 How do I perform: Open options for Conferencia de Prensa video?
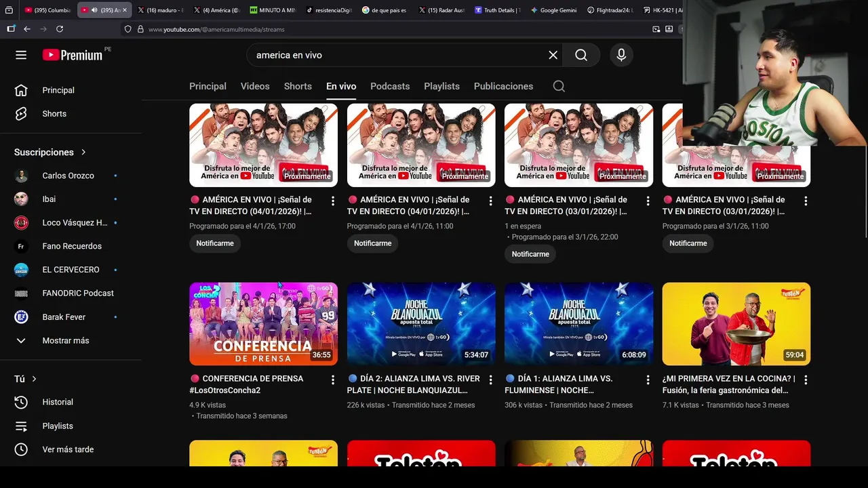click(x=333, y=380)
